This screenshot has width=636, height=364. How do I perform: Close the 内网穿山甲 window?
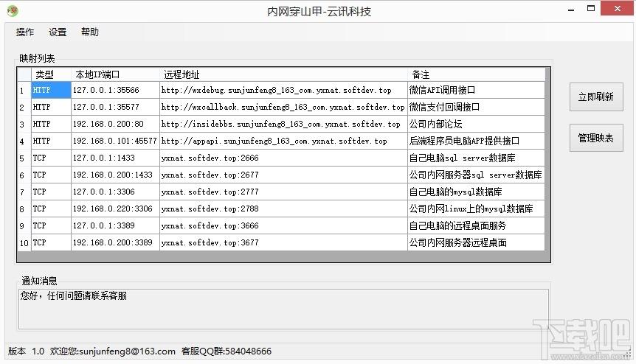click(617, 9)
